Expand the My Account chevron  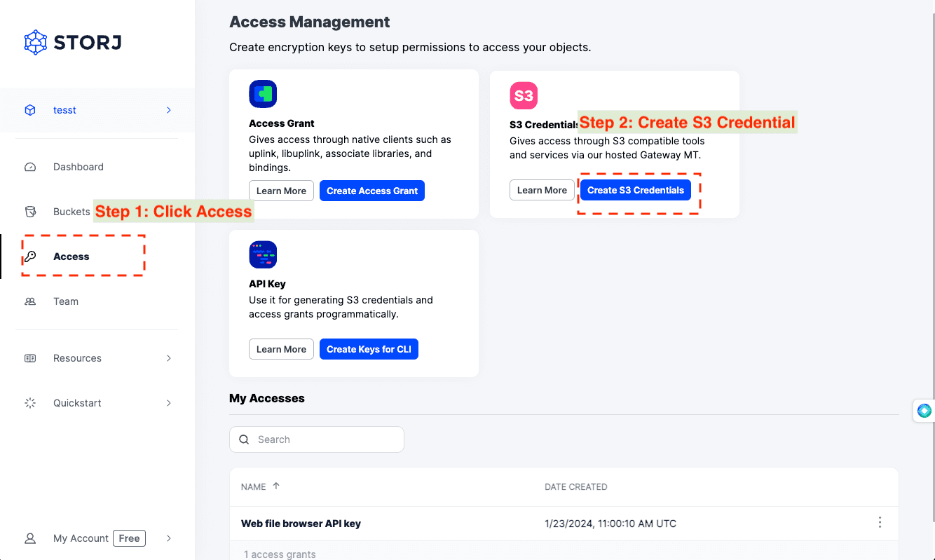pos(169,538)
